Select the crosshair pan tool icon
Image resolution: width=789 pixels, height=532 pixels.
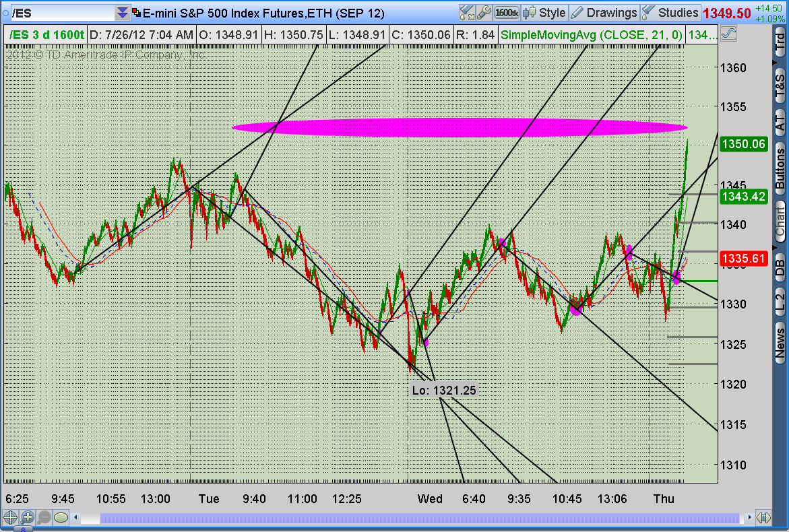pos(10,517)
